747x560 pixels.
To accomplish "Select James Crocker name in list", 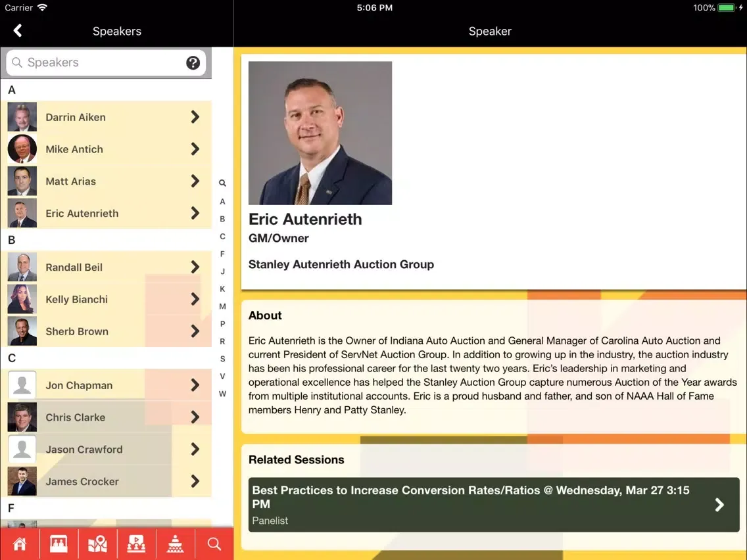I will pos(82,481).
